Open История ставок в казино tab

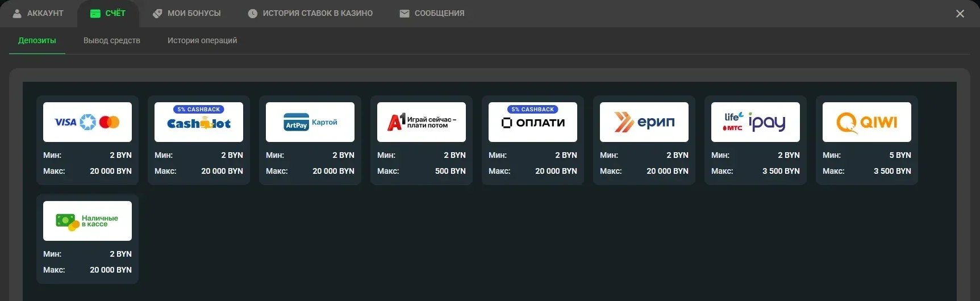pos(311,13)
